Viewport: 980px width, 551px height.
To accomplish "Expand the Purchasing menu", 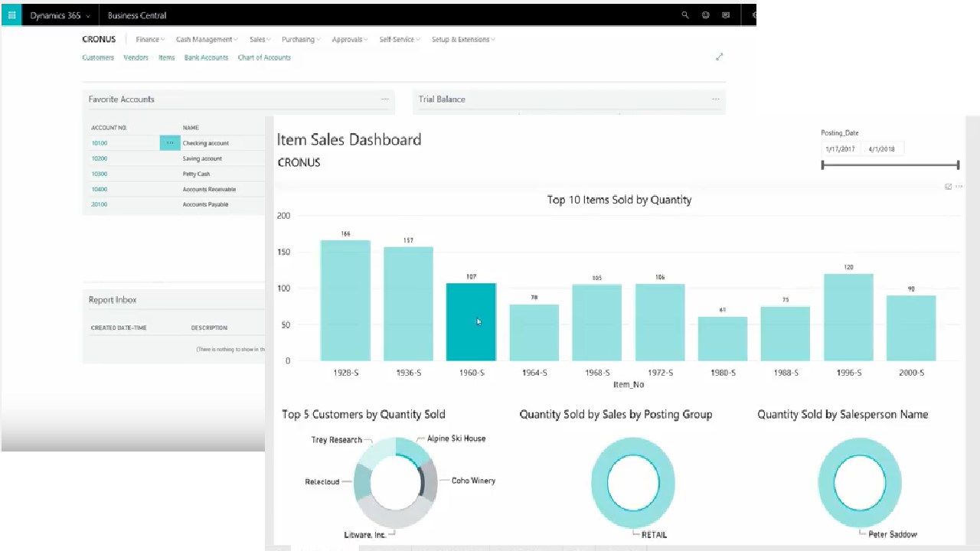I will coord(301,40).
